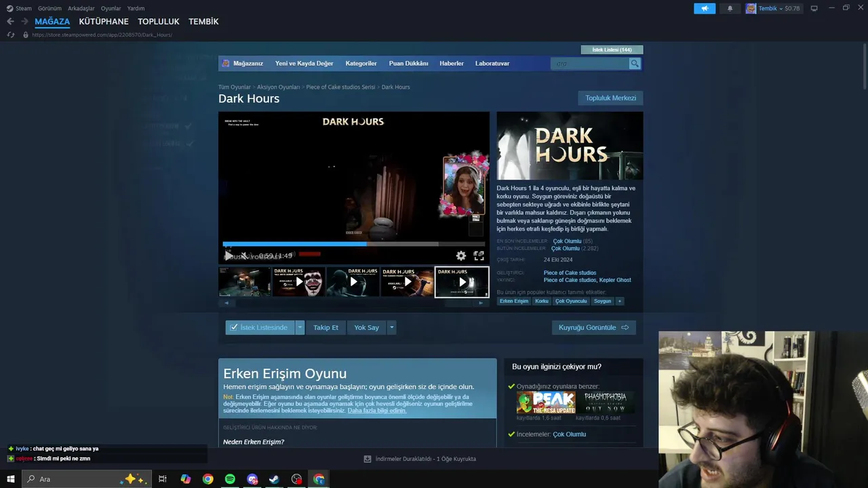
Task: Open Spotify from the taskbar
Action: tap(230, 479)
